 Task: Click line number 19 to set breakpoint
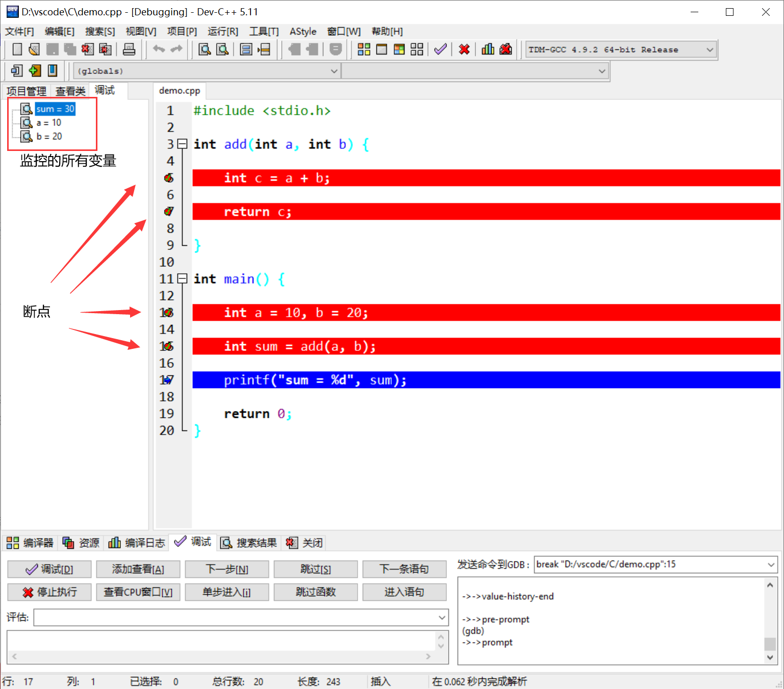[x=167, y=414]
